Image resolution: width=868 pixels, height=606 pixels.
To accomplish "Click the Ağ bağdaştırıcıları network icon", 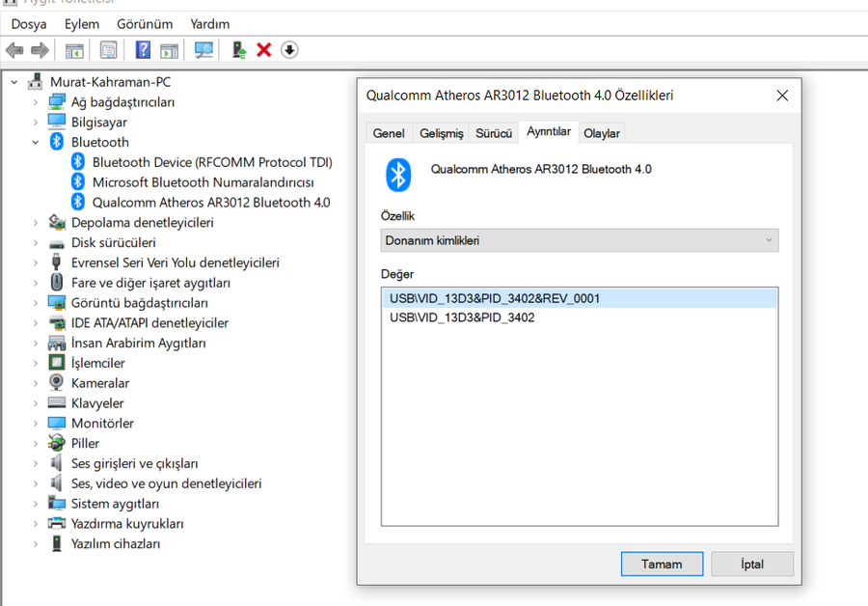I will click(57, 102).
